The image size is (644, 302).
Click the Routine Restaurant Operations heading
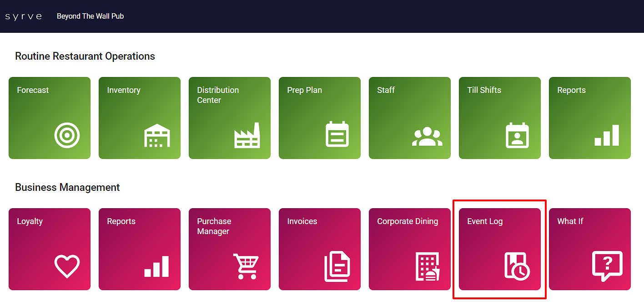click(85, 56)
